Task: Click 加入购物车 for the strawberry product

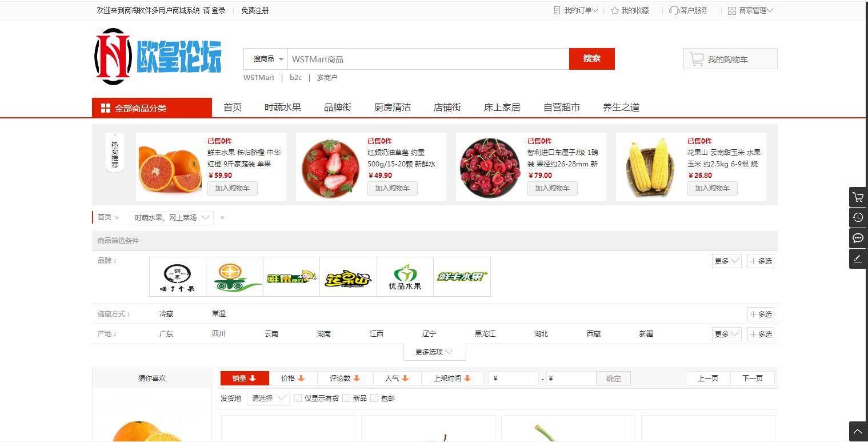Action: (392, 188)
